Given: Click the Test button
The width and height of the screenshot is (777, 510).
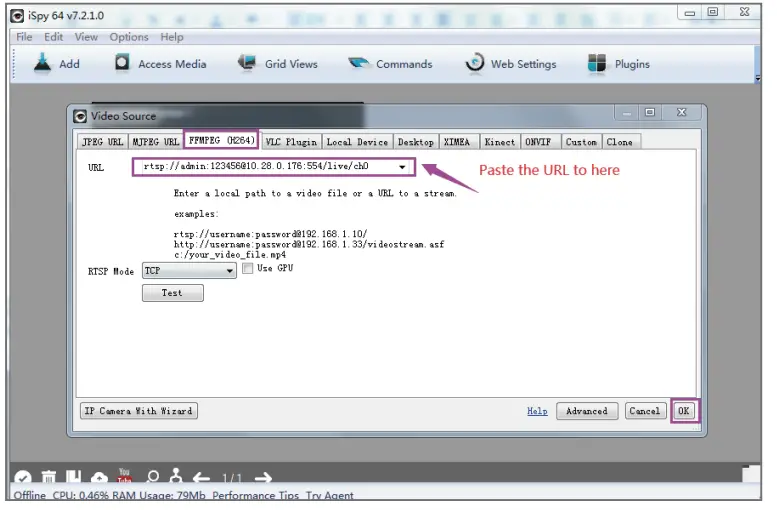Looking at the screenshot, I should pos(172,293).
